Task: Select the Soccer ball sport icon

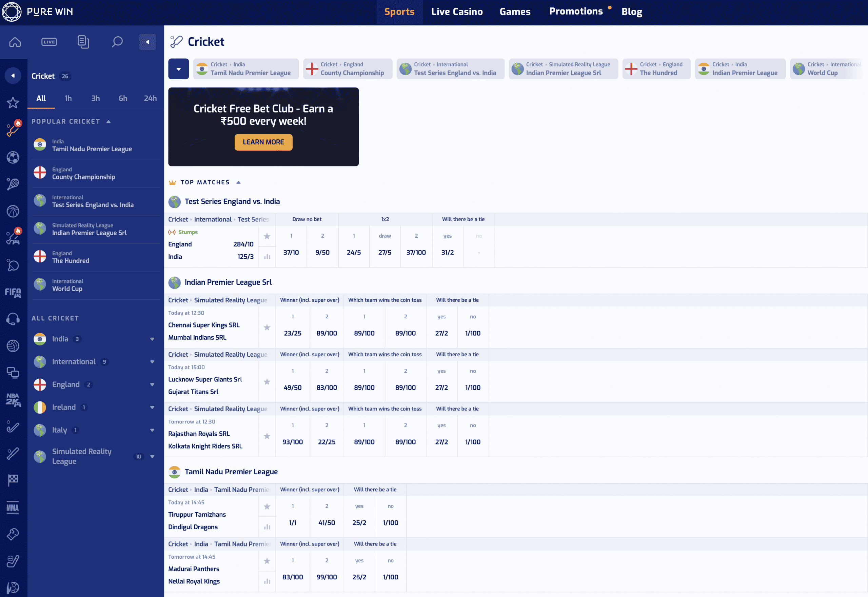Action: point(13,158)
